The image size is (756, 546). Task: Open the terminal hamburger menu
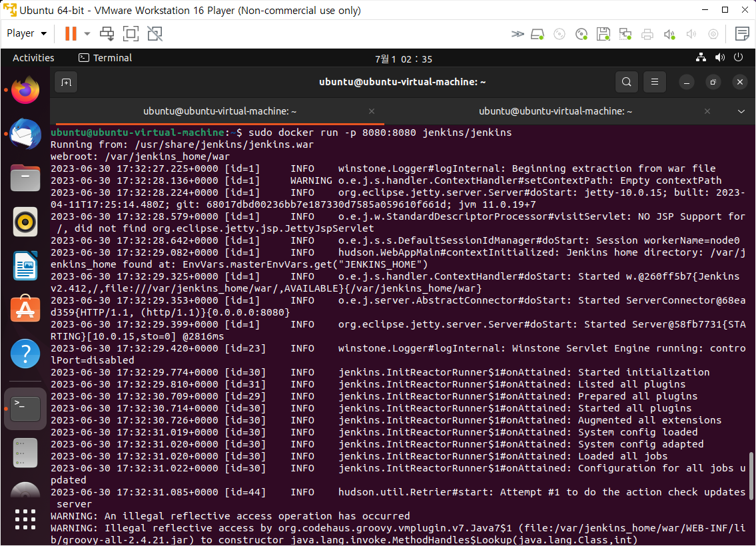click(654, 82)
